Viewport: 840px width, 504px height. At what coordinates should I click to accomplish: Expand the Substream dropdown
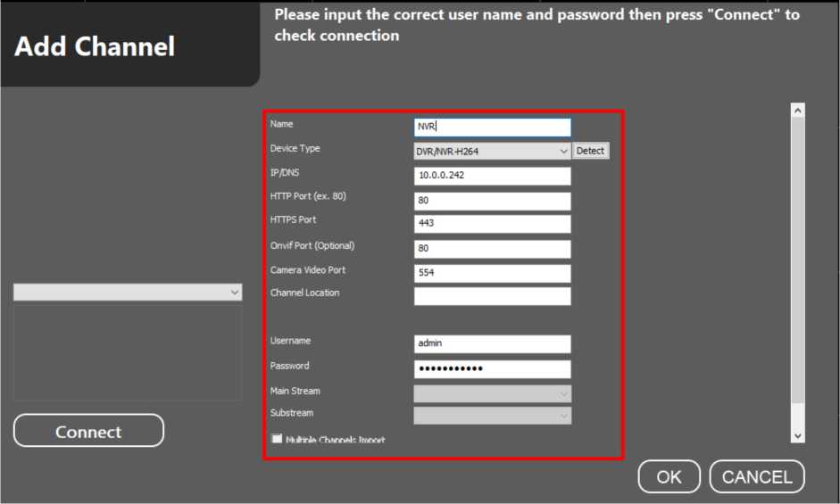point(492,415)
